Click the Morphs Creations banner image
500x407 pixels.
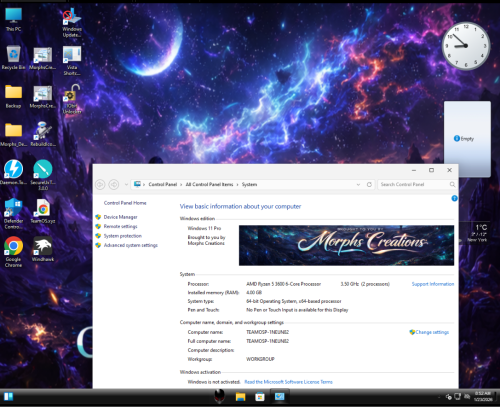click(x=346, y=245)
